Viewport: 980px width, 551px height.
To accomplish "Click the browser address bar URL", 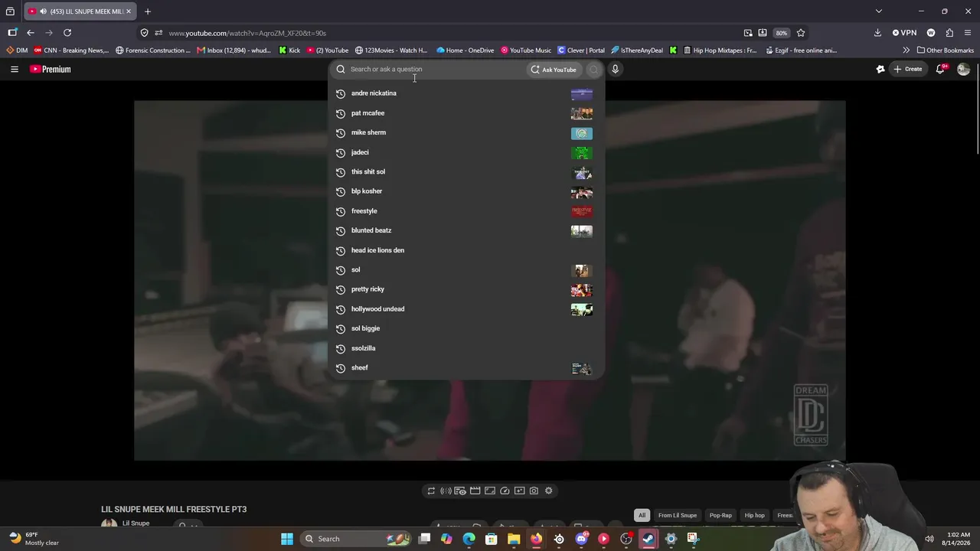I will point(247,33).
